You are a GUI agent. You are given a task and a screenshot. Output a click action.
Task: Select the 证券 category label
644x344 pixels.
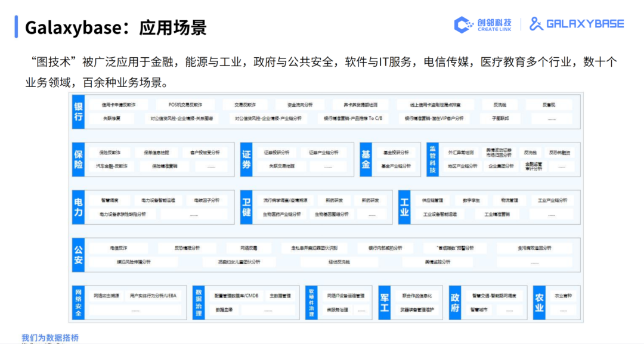(246, 160)
